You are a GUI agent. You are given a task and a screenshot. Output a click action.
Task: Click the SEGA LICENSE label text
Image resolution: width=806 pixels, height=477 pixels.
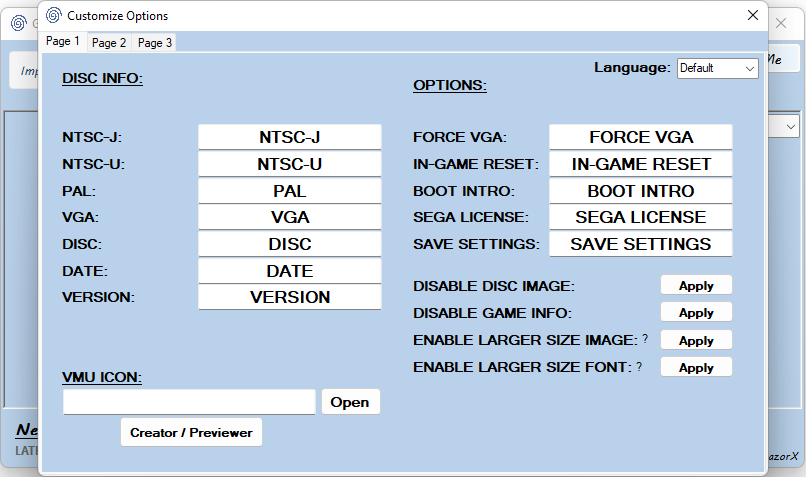(x=471, y=217)
